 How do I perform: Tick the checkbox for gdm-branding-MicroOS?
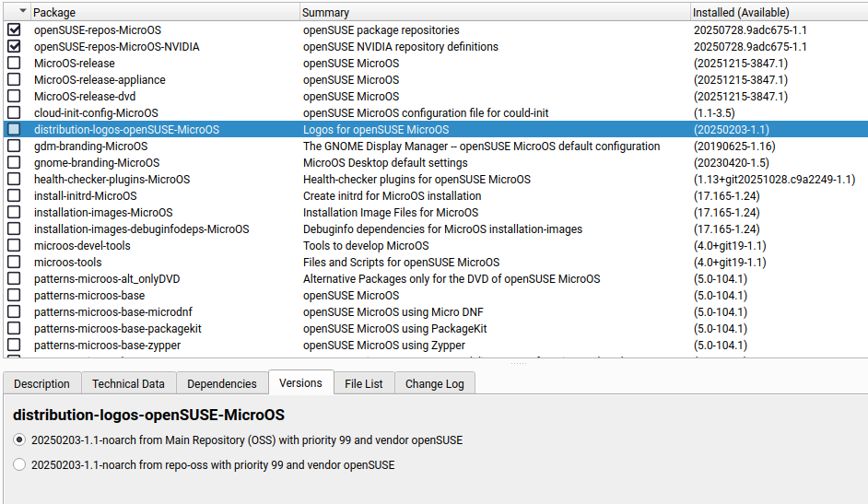point(14,147)
